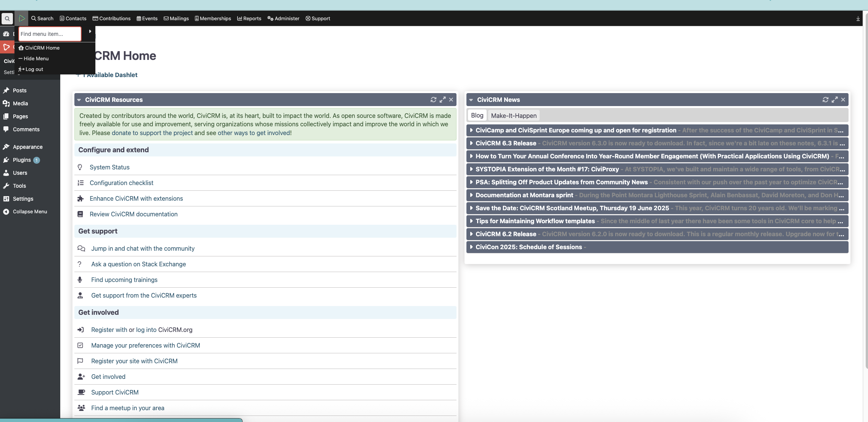868x422 pixels.
Task: Click Collapse Menu in WordPress sidebar
Action: point(30,211)
